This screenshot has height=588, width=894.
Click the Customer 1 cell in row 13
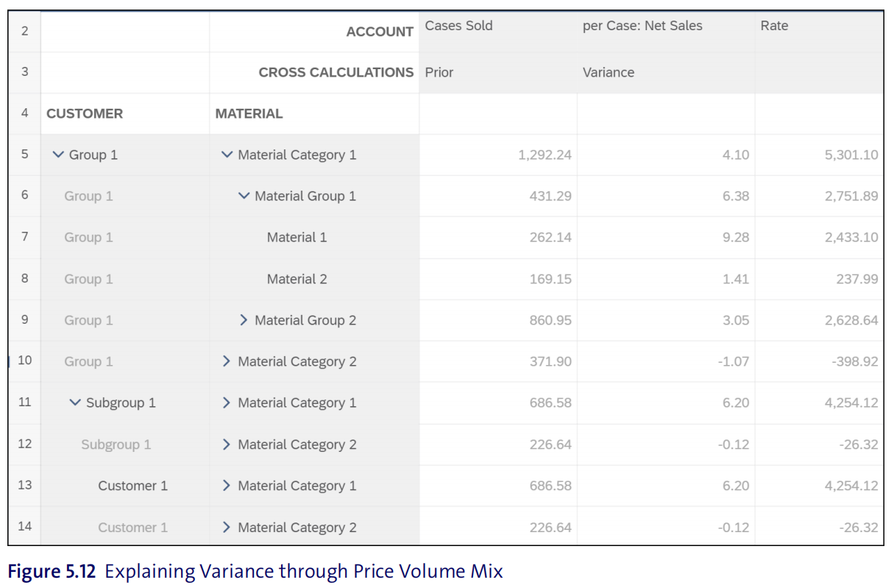(x=132, y=486)
